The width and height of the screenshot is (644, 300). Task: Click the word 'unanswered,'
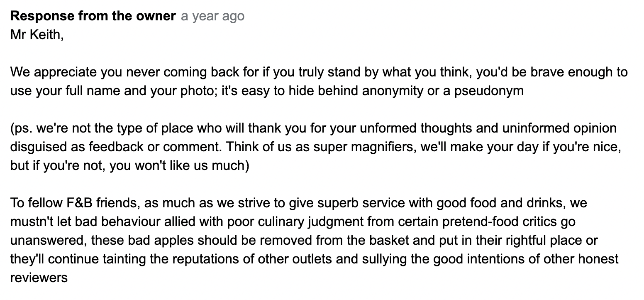coord(49,241)
